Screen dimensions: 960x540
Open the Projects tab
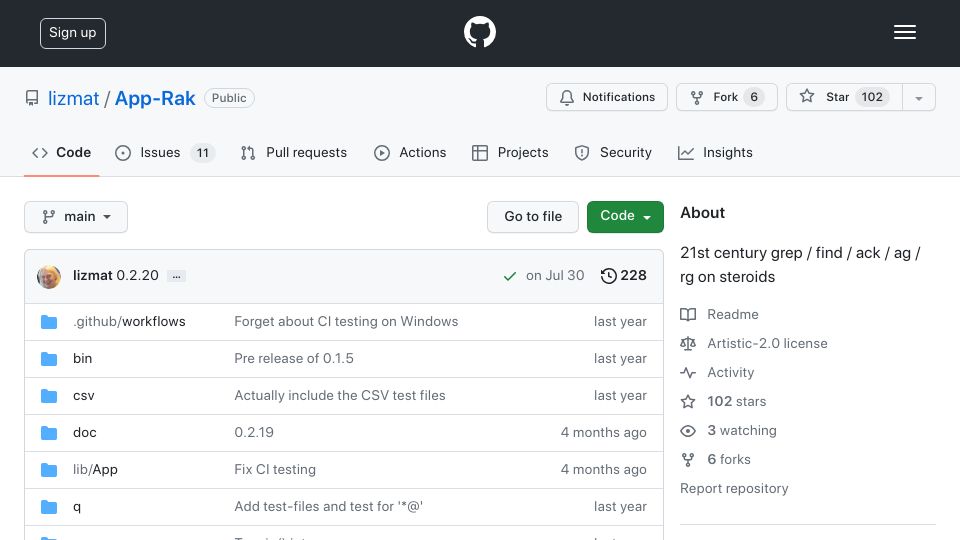(x=510, y=152)
